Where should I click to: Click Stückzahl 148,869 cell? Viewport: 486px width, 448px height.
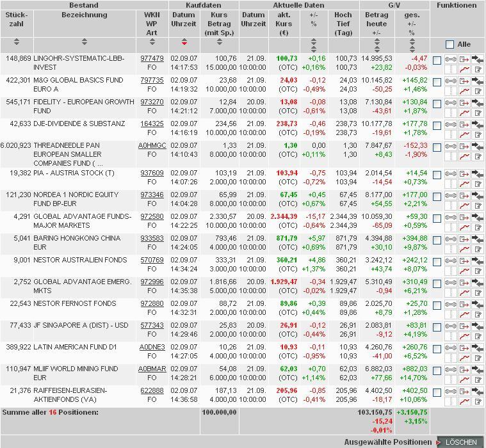[x=19, y=58]
